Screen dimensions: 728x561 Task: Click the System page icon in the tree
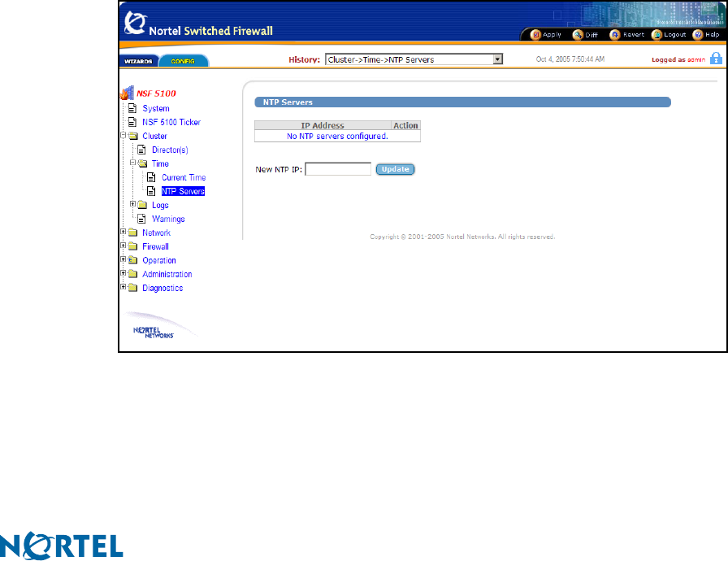132,108
